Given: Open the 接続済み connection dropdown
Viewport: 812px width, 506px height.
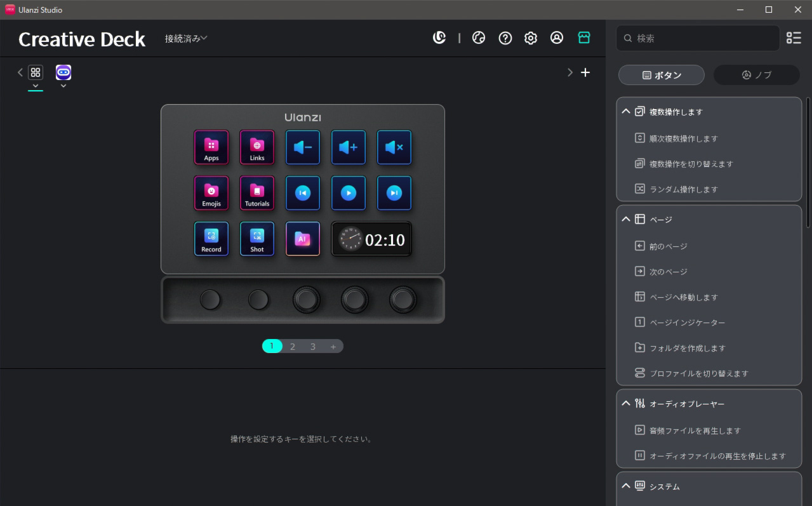Looking at the screenshot, I should pyautogui.click(x=186, y=38).
